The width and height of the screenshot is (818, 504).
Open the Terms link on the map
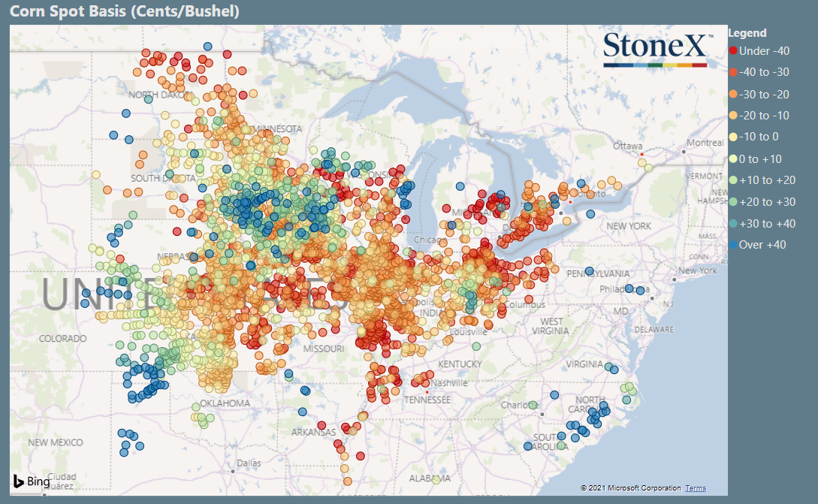pyautogui.click(x=696, y=487)
